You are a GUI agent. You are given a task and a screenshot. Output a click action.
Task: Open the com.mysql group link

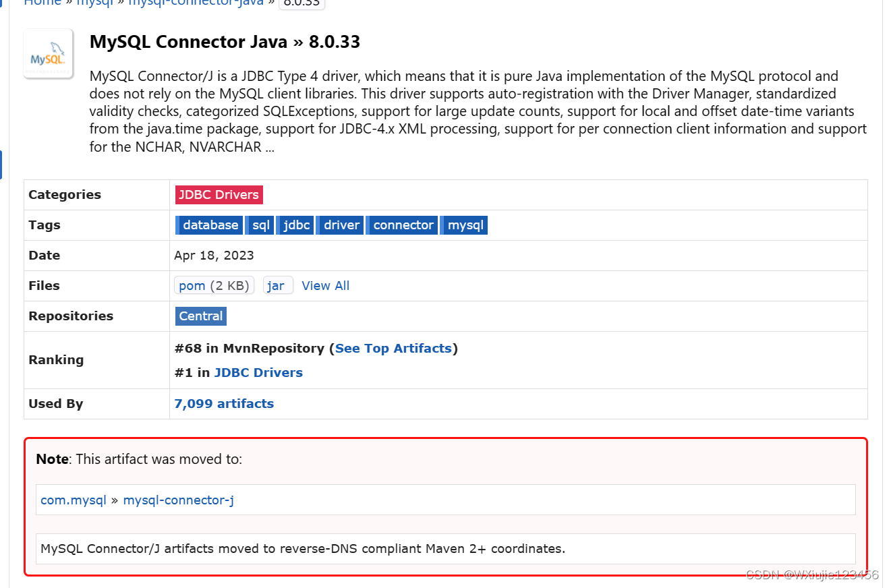coord(74,500)
